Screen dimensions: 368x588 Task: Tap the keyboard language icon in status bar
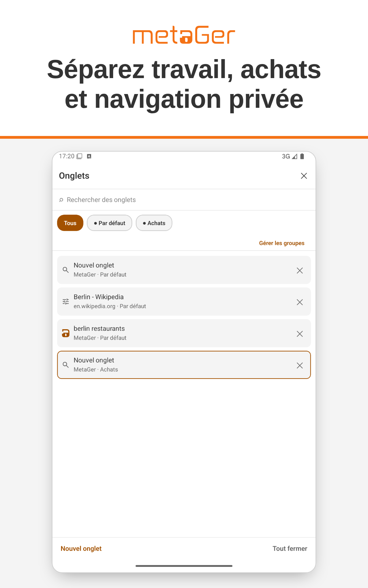(x=89, y=156)
